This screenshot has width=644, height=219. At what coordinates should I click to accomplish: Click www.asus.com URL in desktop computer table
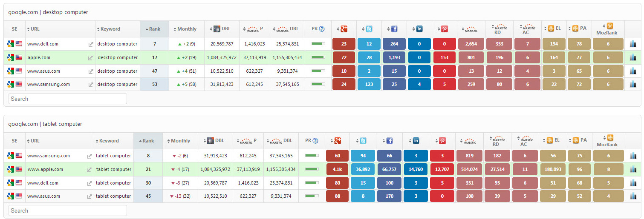click(43, 71)
